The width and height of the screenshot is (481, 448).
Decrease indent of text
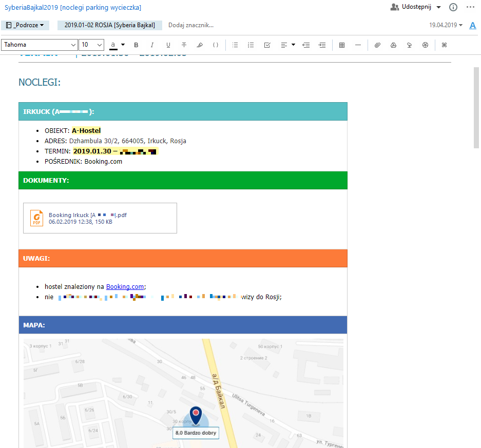click(306, 45)
